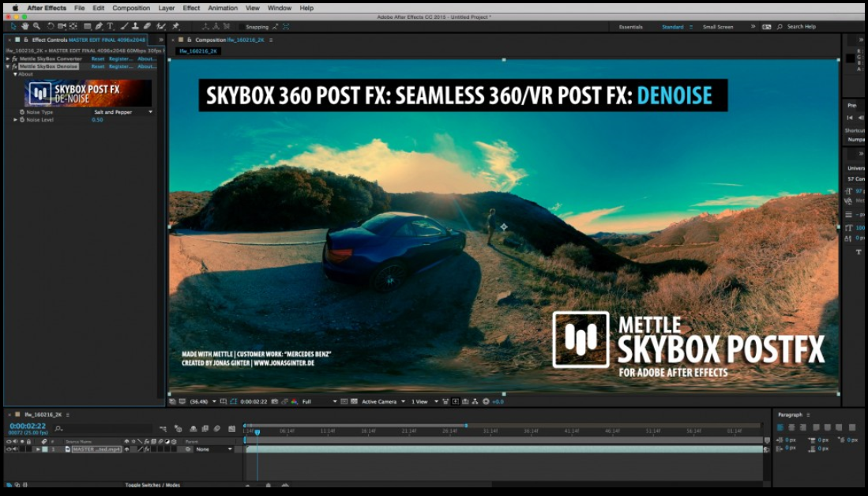Open the Parent None dropdown
This screenshot has height=496, width=868.
point(214,449)
